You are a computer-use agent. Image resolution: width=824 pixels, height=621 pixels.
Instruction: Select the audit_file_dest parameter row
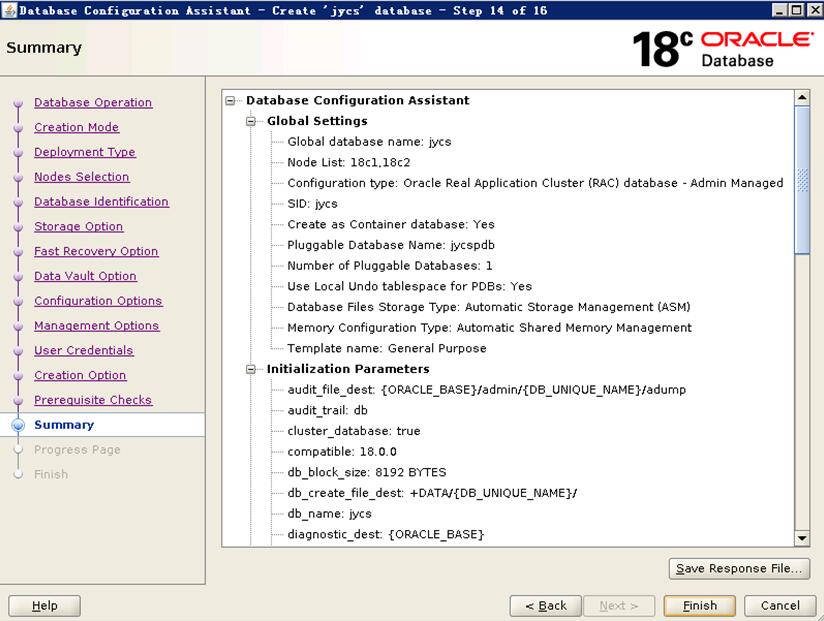point(486,390)
